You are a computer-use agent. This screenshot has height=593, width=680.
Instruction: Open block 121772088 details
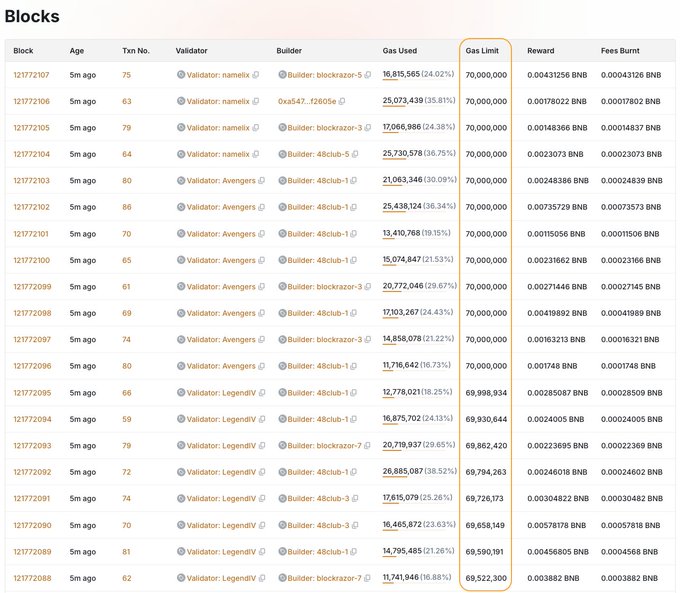pos(32,578)
